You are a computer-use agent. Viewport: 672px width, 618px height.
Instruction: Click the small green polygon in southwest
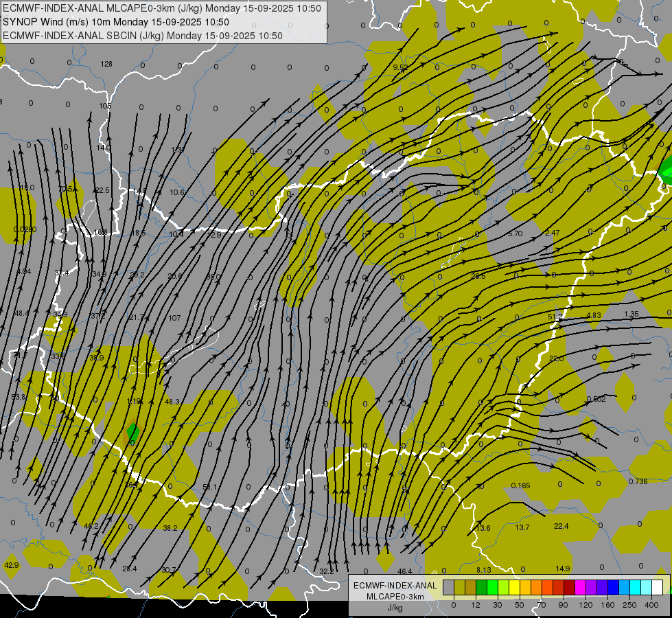[x=133, y=433]
